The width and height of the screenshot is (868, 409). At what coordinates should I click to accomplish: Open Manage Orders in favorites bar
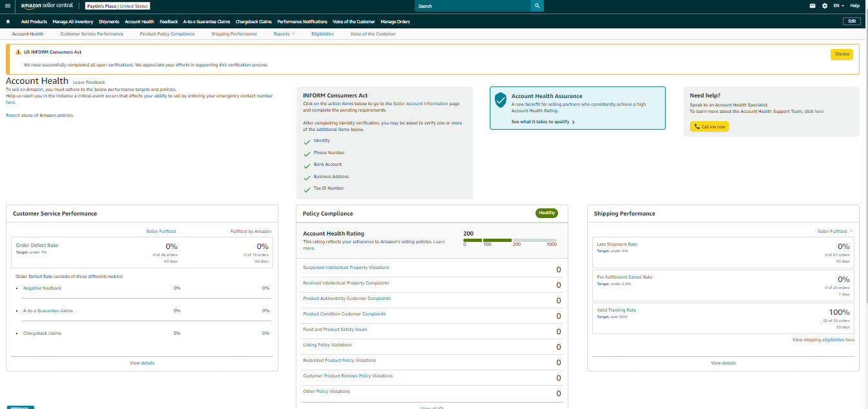[395, 21]
